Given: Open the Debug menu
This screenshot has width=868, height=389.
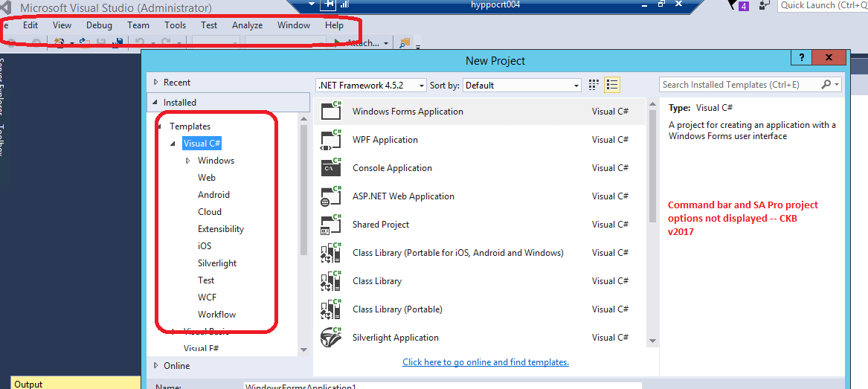Looking at the screenshot, I should click(x=99, y=25).
